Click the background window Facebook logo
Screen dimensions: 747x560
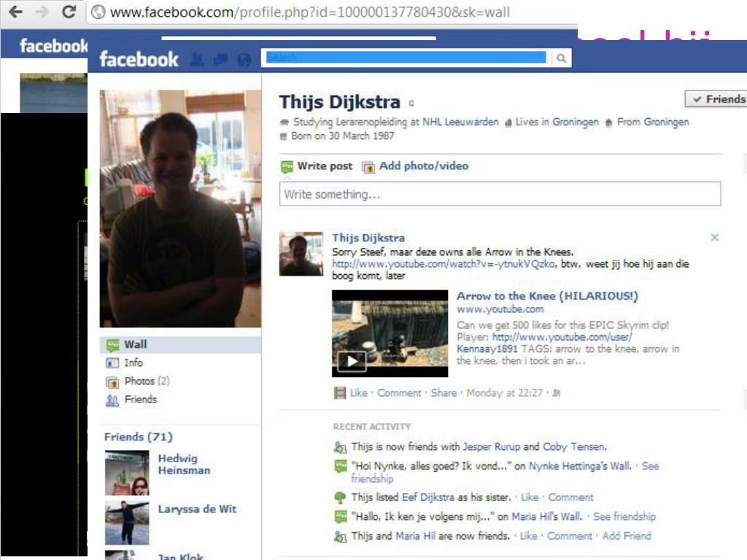coord(53,46)
